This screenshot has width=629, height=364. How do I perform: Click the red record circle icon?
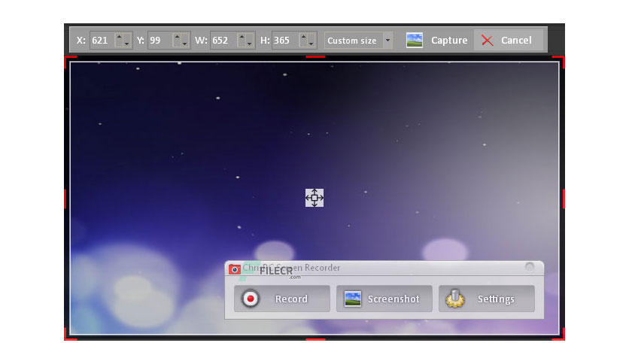[x=251, y=299]
